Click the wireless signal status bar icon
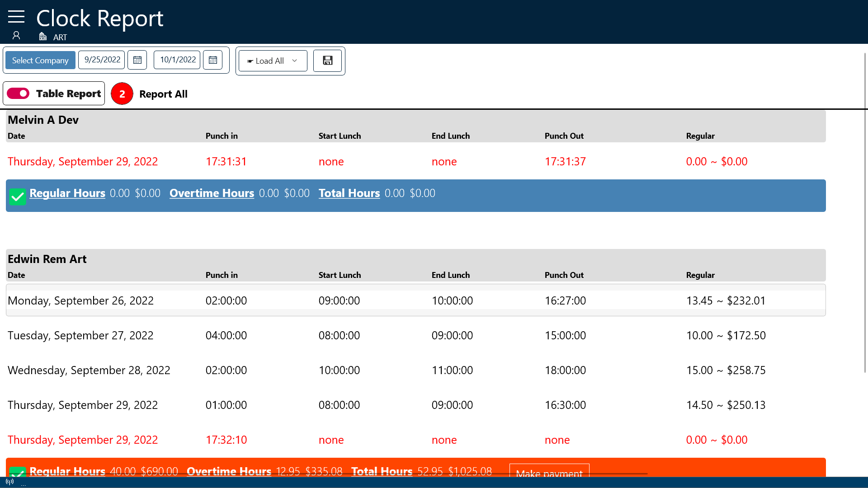The image size is (868, 488). (9, 482)
